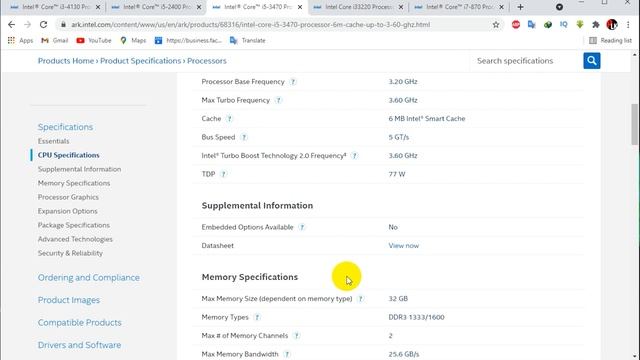Open the Chrome profile avatar
The image size is (640, 360).
coord(611,24)
